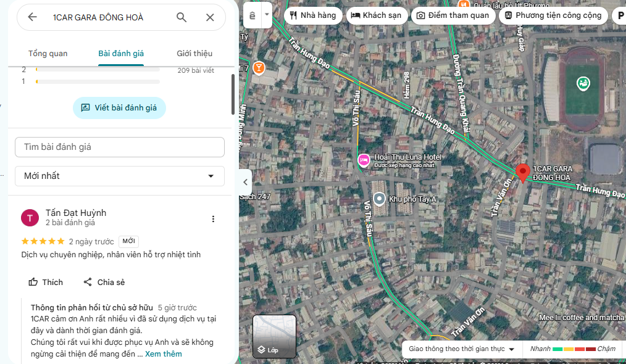Click the Hoài Thu Luna Hotel pink marker
The height and width of the screenshot is (364, 626).
[x=364, y=160]
